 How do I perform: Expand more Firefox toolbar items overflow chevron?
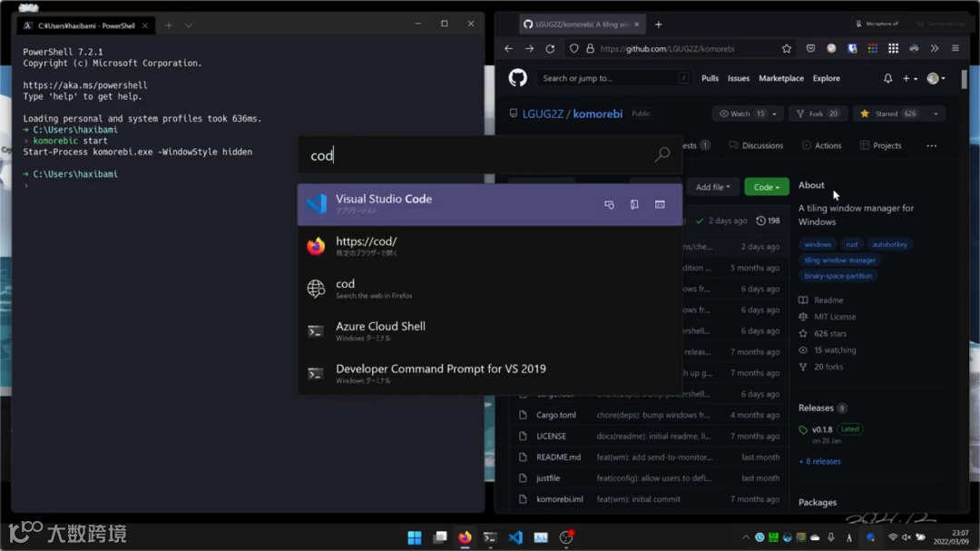(x=935, y=49)
